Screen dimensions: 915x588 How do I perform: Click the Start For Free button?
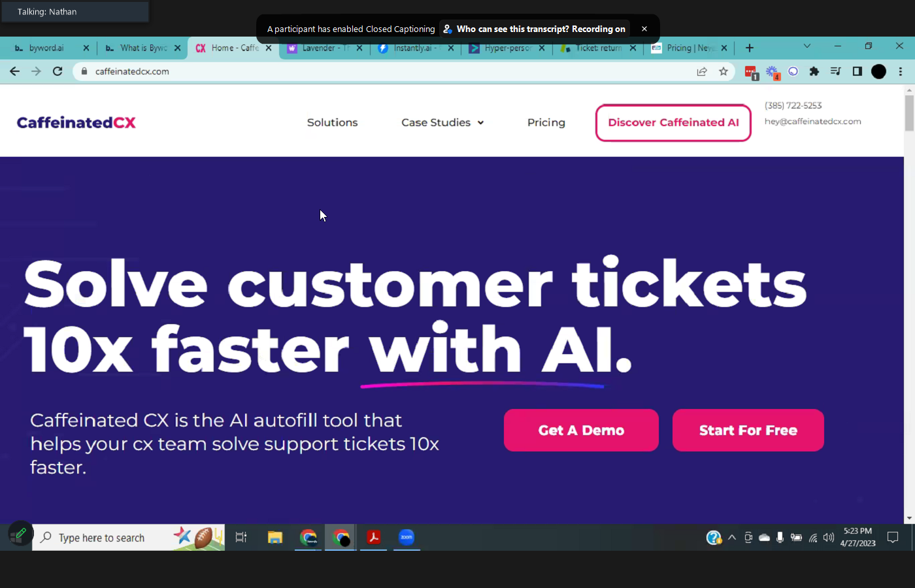748,430
